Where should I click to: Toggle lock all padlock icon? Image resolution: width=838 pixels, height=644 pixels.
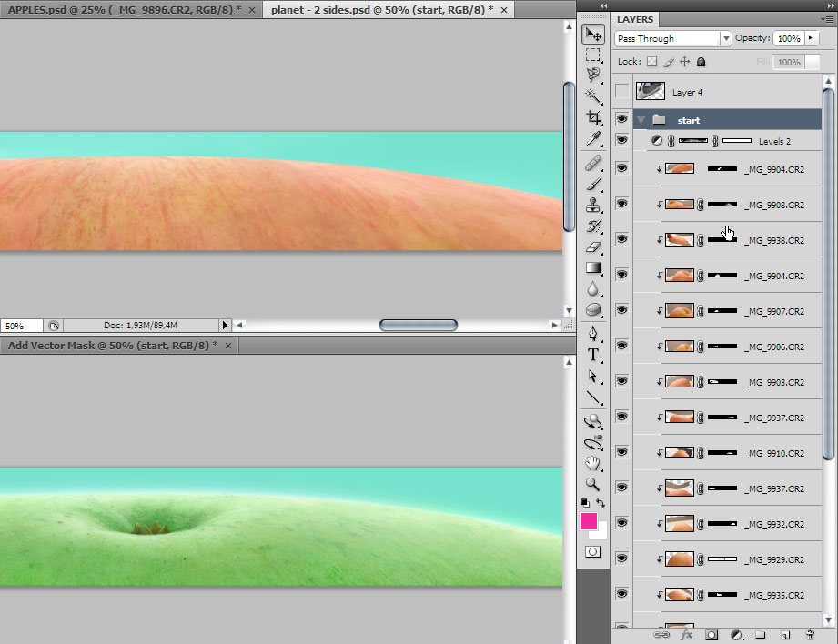click(x=701, y=62)
